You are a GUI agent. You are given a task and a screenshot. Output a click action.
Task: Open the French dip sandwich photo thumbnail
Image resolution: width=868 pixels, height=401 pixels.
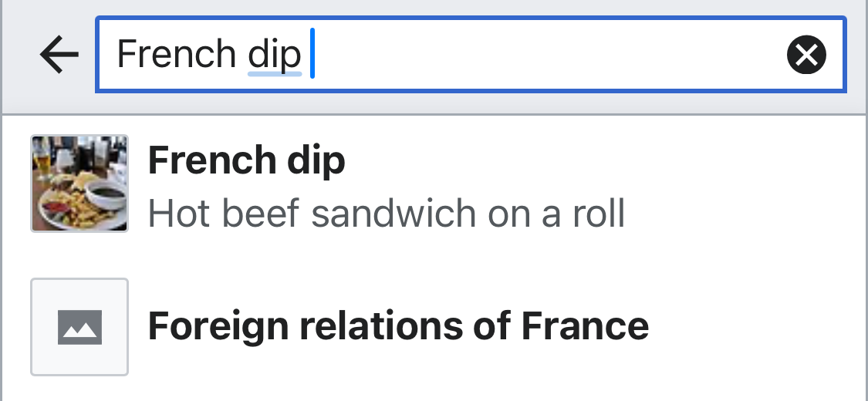(79, 184)
